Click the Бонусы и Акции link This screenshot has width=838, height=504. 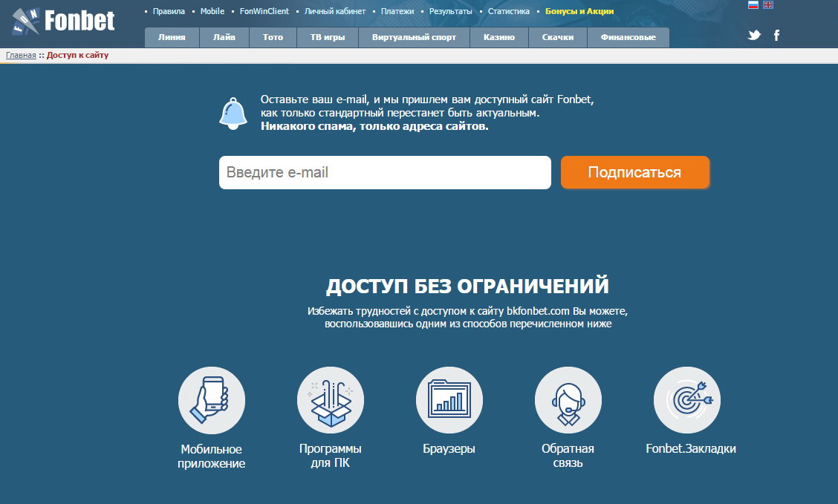click(579, 12)
